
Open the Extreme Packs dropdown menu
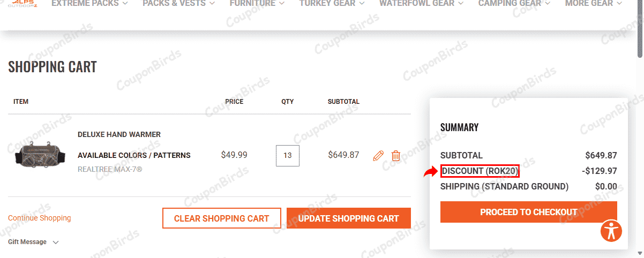click(x=89, y=4)
